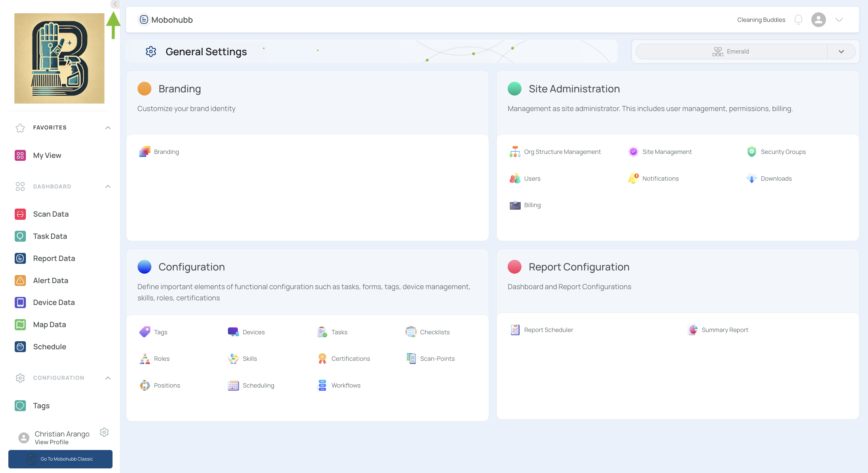Click Go To Mobohubb Classic button
The height and width of the screenshot is (473, 868).
click(60, 459)
